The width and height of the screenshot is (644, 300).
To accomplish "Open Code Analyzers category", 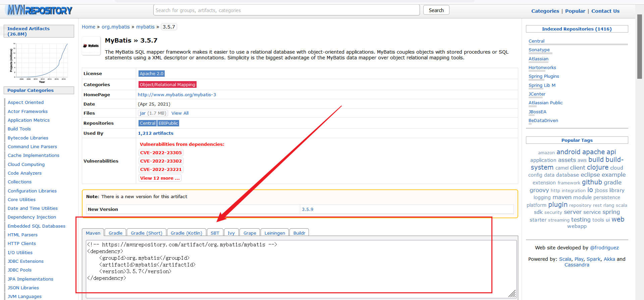I will (x=24, y=173).
